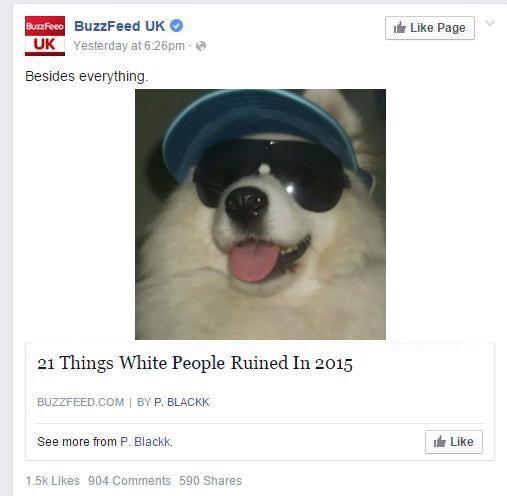
Task: Open the post options chevron menu
Action: tap(490, 23)
